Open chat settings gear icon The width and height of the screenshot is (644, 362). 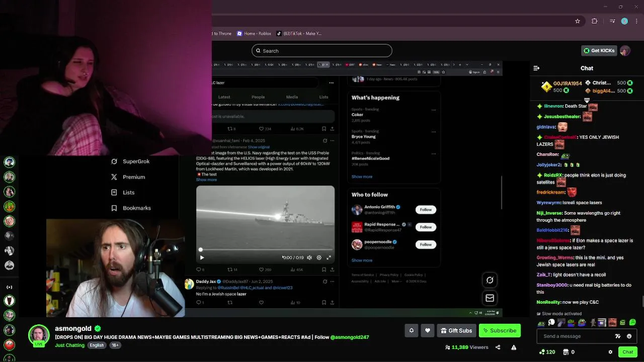[x=610, y=352]
